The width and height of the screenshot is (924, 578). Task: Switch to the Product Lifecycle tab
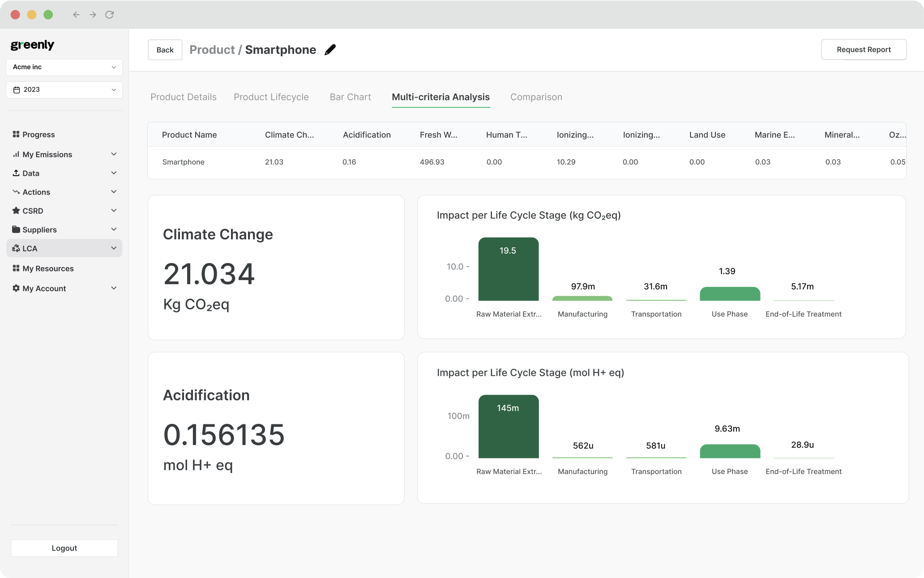pos(271,97)
